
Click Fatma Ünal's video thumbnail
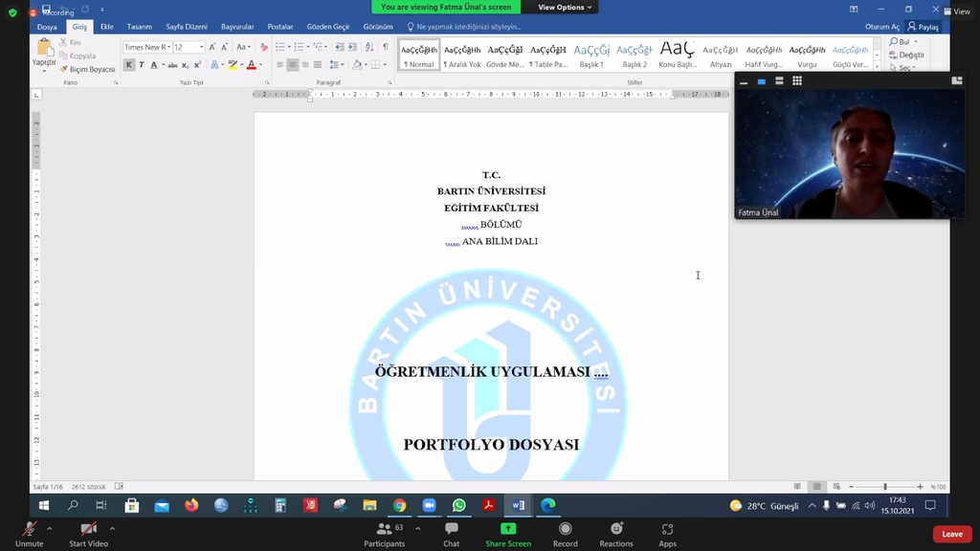click(850, 154)
